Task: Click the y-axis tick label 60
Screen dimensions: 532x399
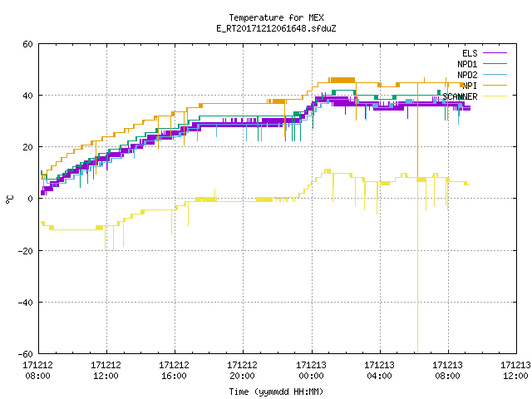Action: (x=27, y=44)
